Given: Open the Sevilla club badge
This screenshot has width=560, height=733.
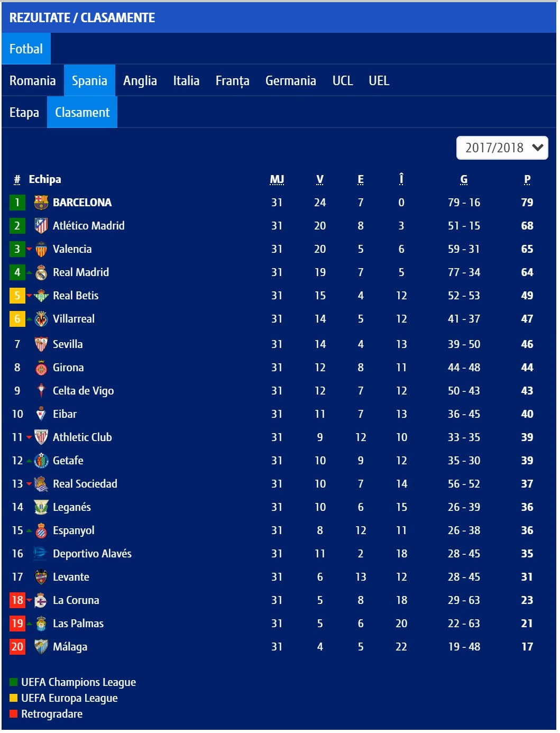Looking at the screenshot, I should tap(42, 344).
